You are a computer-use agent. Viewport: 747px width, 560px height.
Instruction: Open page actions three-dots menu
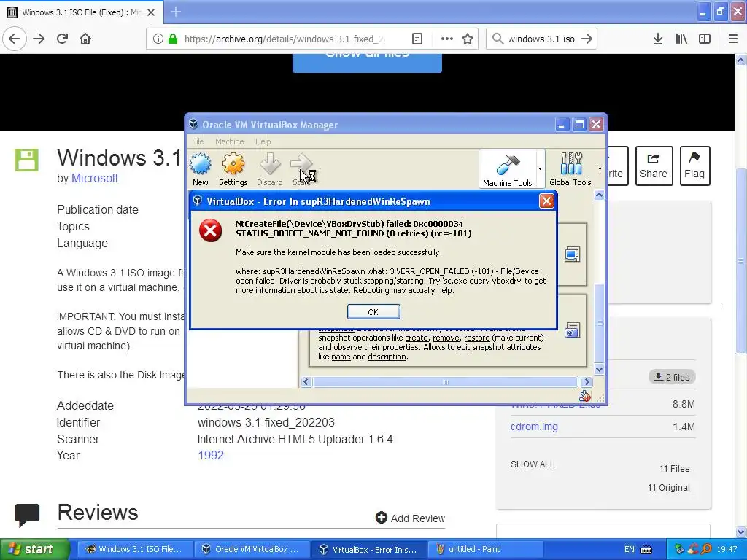pyautogui.click(x=447, y=39)
